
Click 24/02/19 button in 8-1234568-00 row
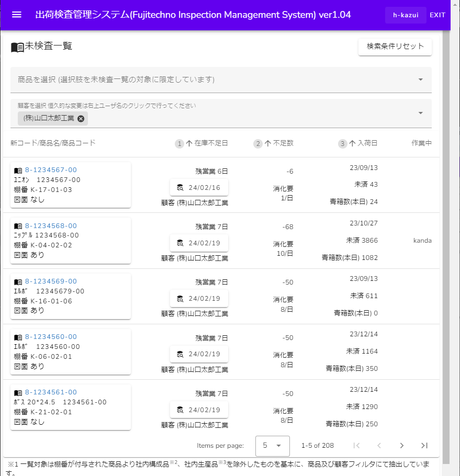199,243
